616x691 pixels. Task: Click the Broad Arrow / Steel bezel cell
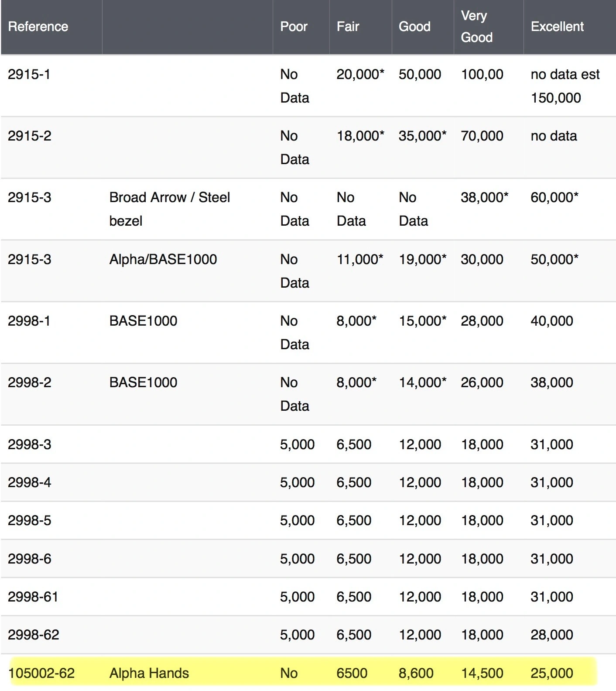[169, 209]
